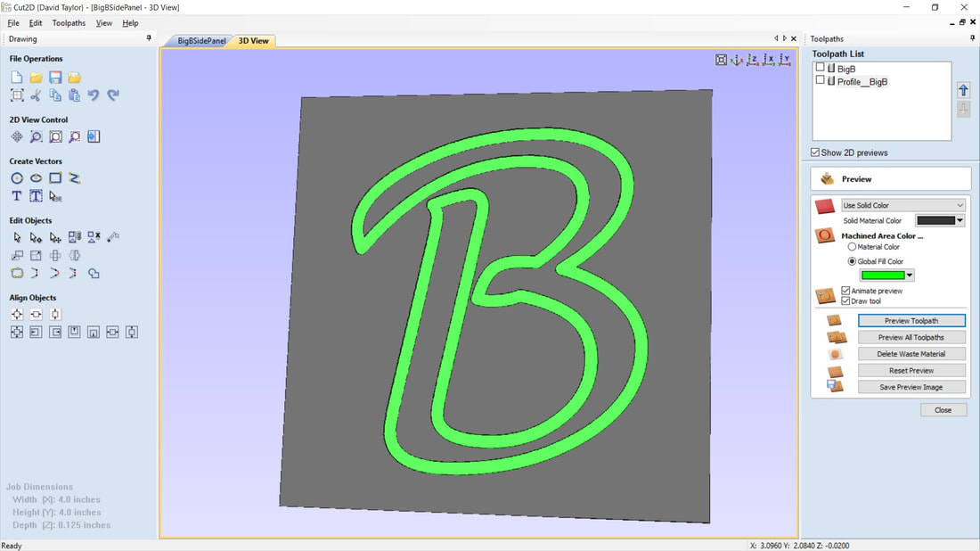Click the green Global Fill Color swatch
Image resolution: width=980 pixels, height=551 pixels.
(883, 275)
